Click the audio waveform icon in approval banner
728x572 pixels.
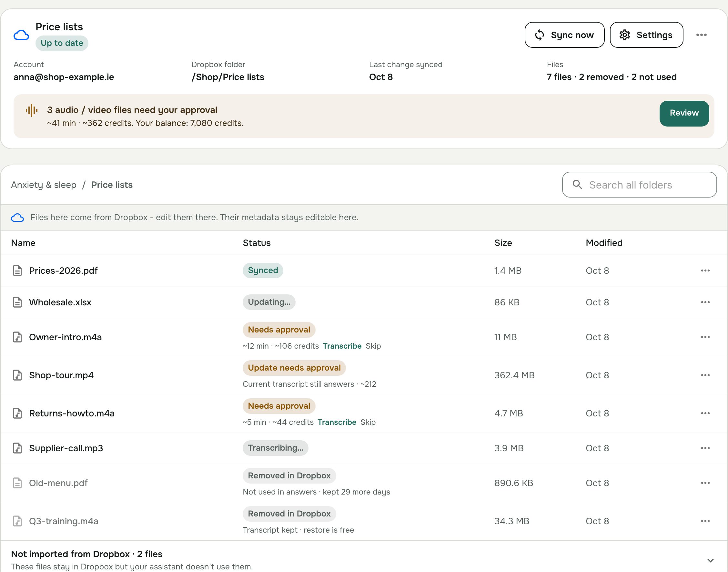pyautogui.click(x=32, y=110)
